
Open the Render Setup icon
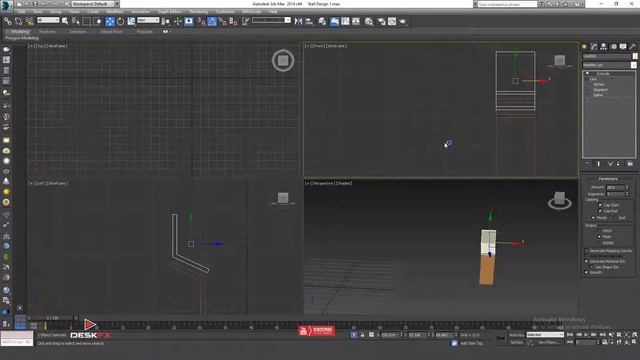(381, 21)
